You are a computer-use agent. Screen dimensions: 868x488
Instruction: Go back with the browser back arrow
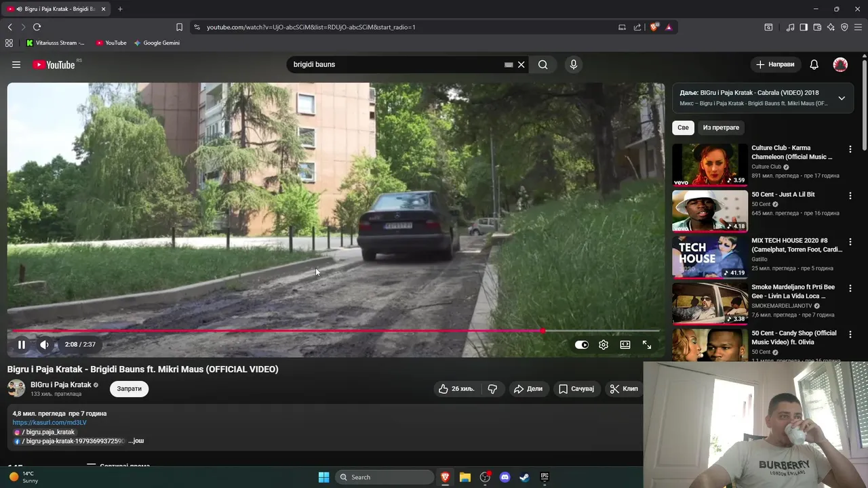[9, 27]
